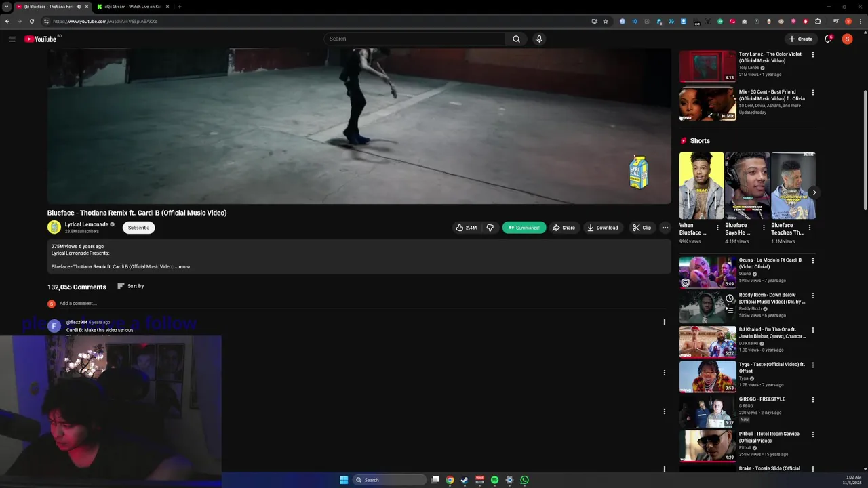Click the address bar URL
Viewport: 868px width, 488px height.
click(105, 21)
